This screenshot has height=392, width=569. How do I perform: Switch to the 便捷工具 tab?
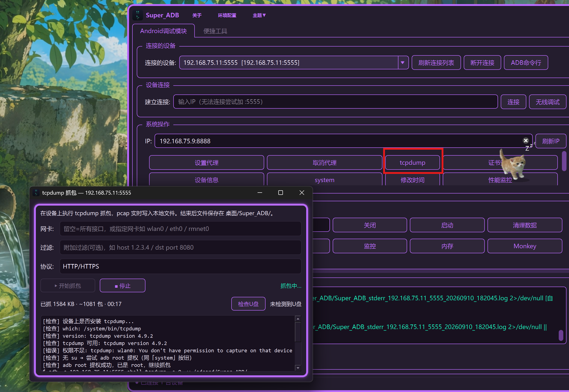(x=215, y=31)
